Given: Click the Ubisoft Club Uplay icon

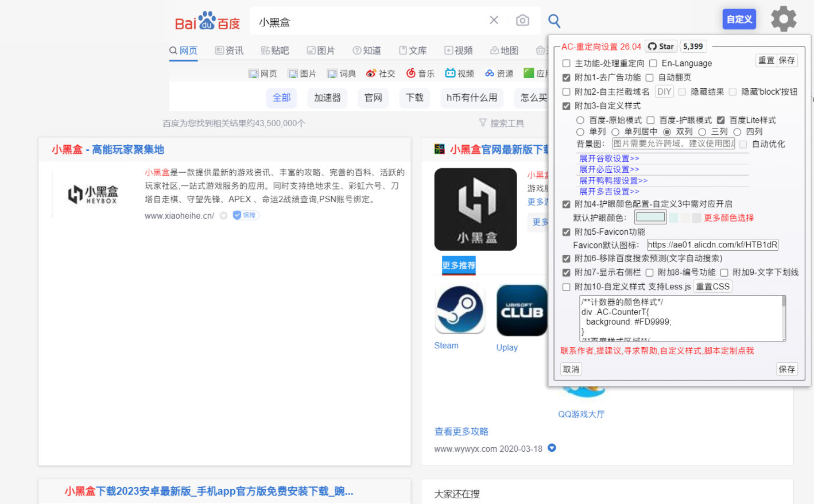Looking at the screenshot, I should (x=522, y=311).
